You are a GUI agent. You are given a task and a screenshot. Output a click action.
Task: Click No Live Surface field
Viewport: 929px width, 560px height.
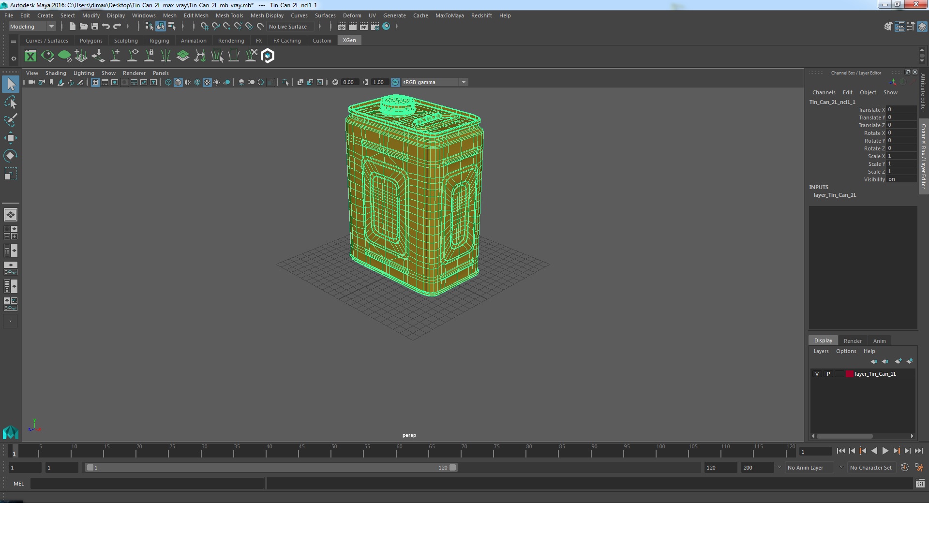[290, 27]
